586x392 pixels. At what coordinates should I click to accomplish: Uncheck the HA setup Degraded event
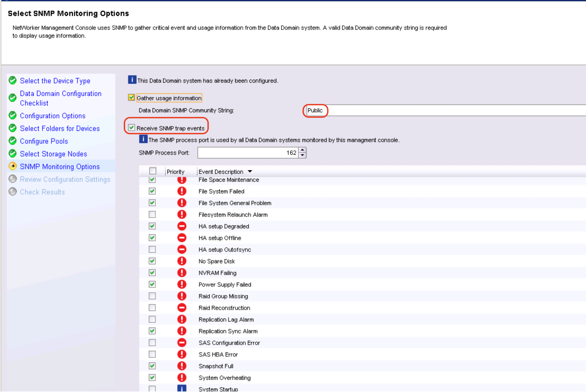[152, 226]
